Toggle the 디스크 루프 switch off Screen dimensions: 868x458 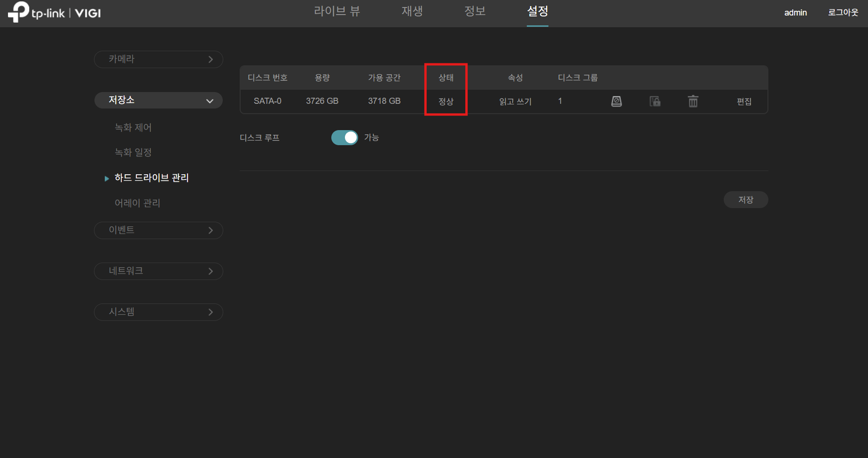tap(344, 138)
